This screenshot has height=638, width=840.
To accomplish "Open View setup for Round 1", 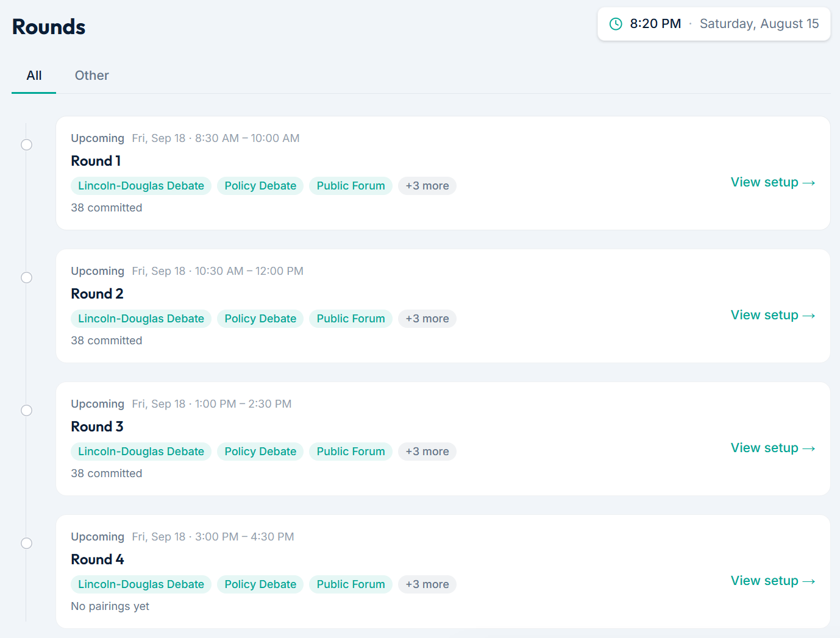I will [773, 182].
